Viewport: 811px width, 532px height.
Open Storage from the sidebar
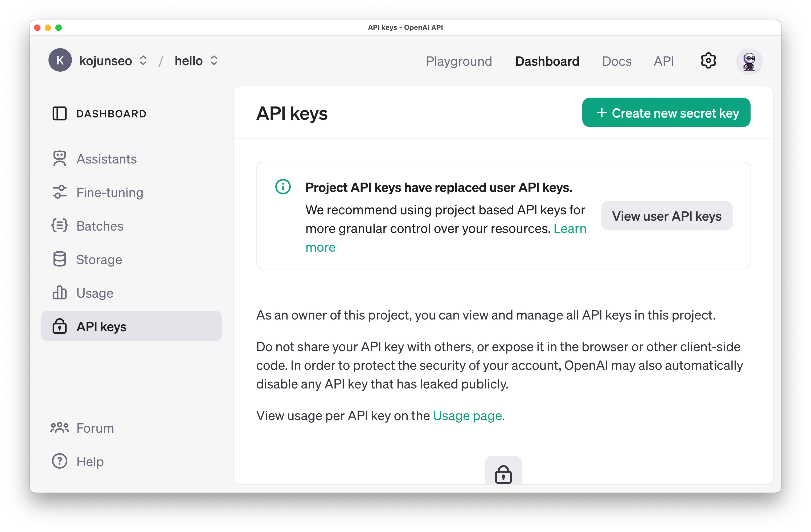131,259
